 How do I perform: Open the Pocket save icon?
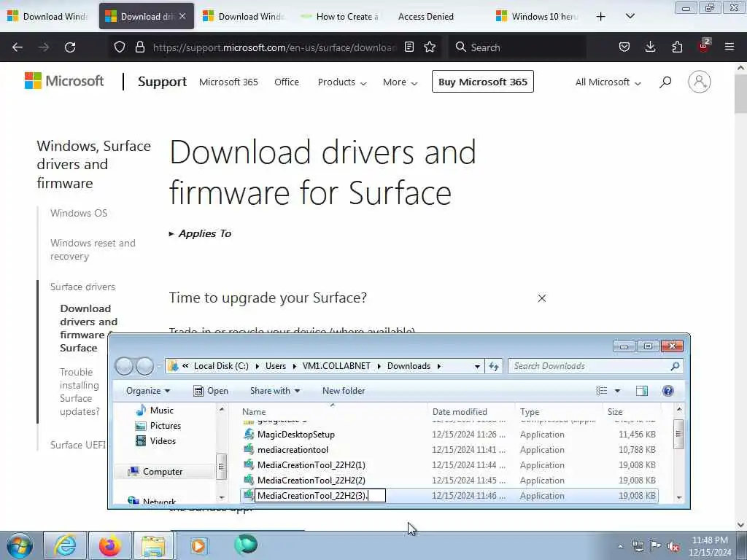[x=624, y=47]
